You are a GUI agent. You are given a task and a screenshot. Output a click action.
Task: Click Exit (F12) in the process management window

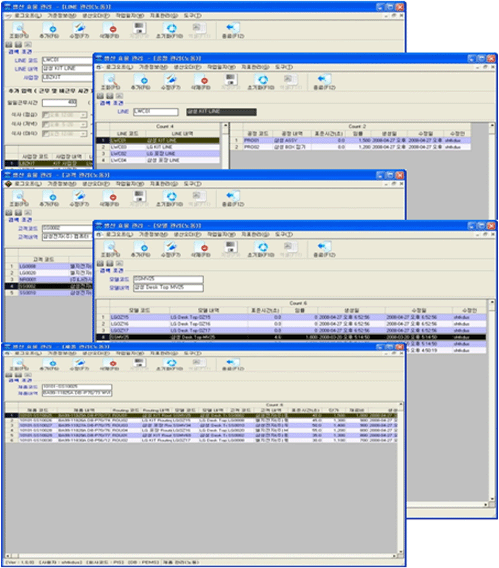pos(324,82)
